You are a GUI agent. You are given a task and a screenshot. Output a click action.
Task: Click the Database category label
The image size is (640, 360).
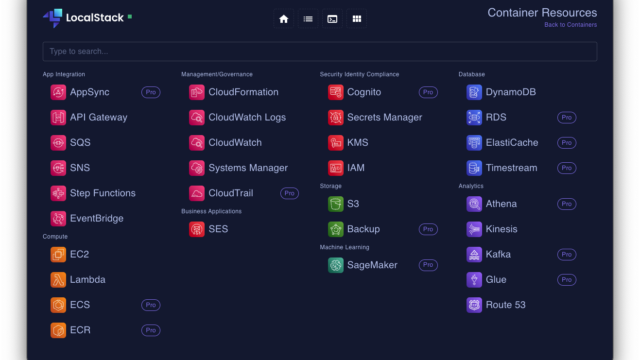point(471,74)
